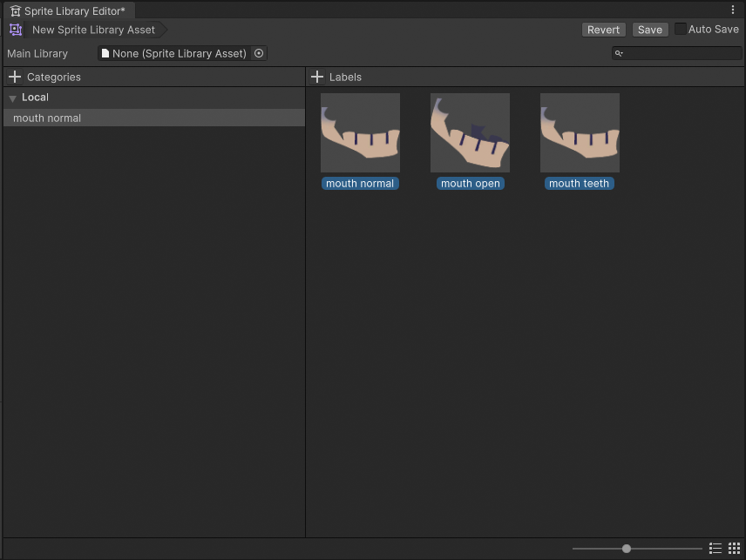Image resolution: width=746 pixels, height=560 pixels.
Task: Collapse the Local categories foldout
Action: (13, 98)
